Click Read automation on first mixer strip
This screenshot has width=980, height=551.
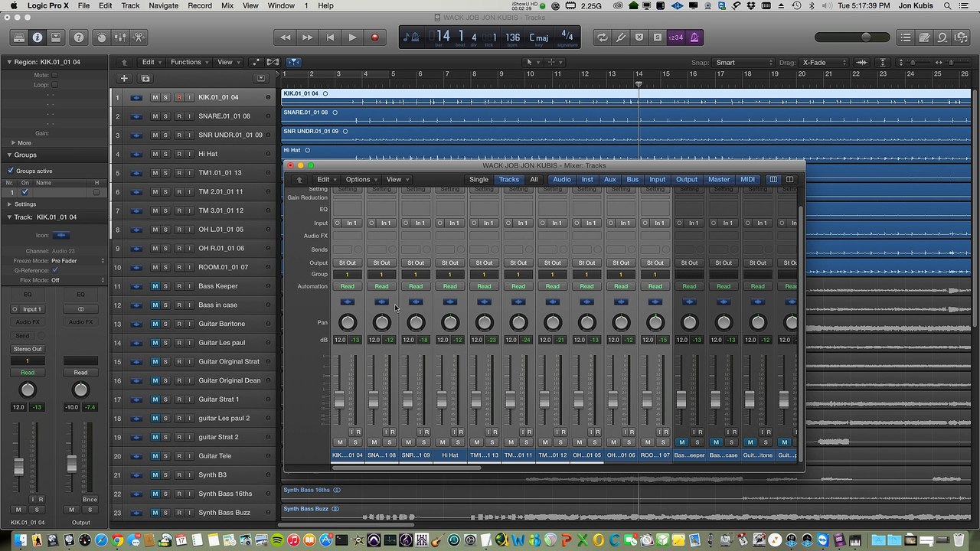(x=348, y=286)
